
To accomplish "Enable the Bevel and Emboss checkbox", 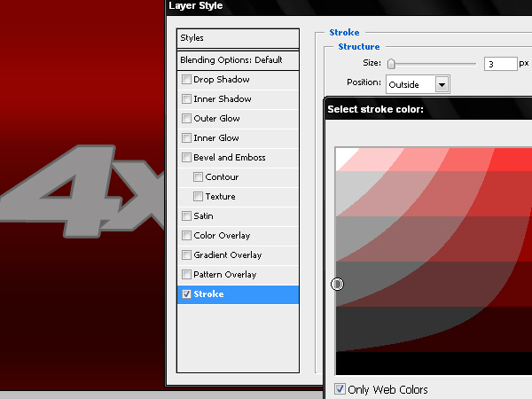I will [x=186, y=158].
